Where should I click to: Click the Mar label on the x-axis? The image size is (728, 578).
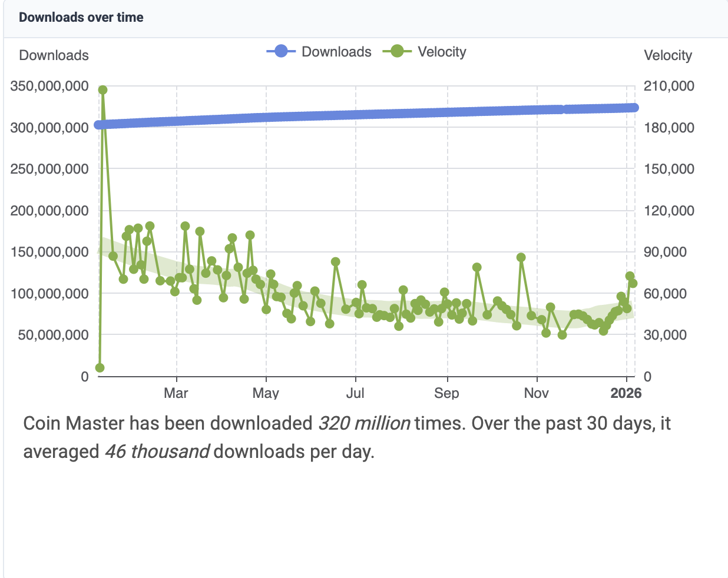pyautogui.click(x=176, y=393)
